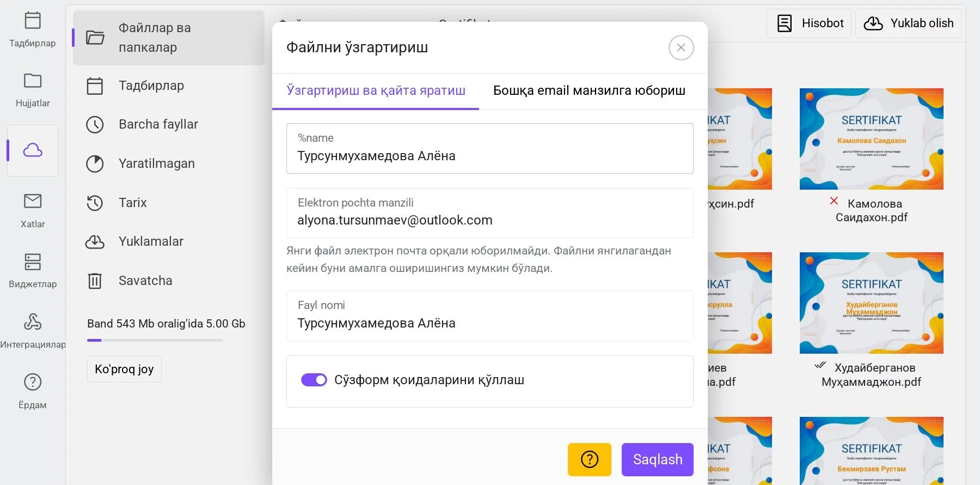
Task: Click the Yuklab olish button
Action: click(x=908, y=23)
